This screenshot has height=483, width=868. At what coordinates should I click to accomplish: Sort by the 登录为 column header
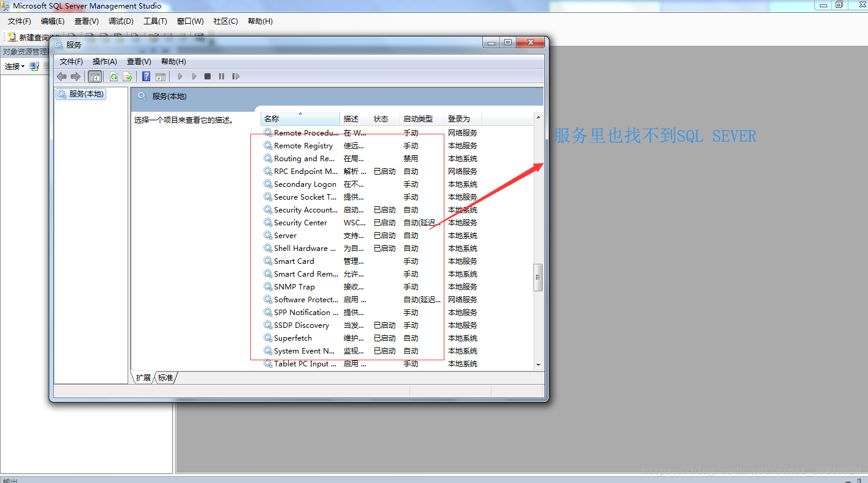pos(463,119)
